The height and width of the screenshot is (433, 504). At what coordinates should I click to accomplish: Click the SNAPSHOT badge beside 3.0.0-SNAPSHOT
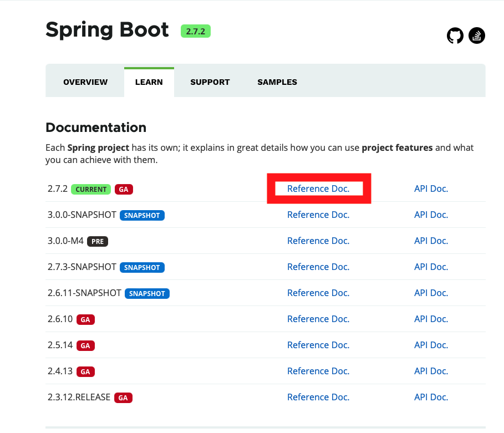(142, 215)
